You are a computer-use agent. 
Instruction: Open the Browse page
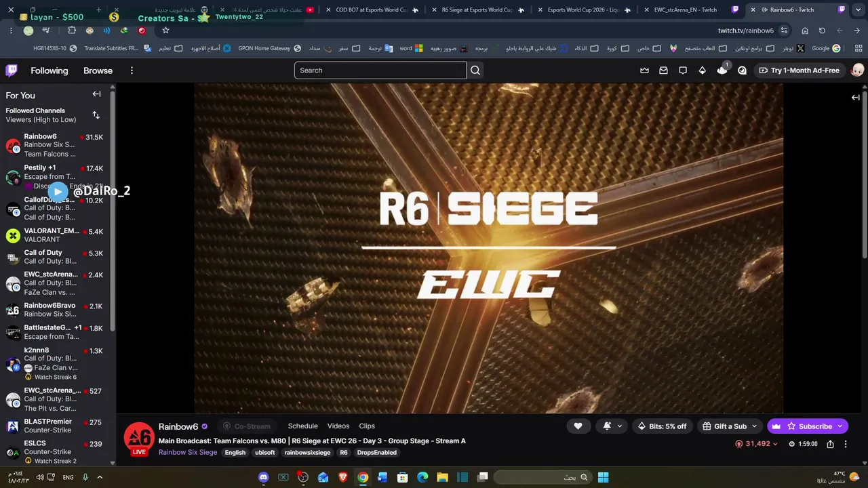point(98,70)
